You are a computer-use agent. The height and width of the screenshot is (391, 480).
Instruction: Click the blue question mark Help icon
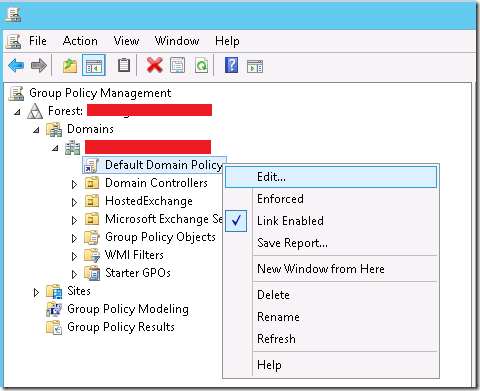(231, 65)
